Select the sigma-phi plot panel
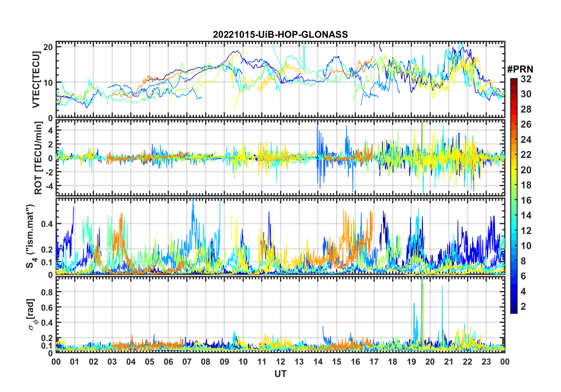This screenshot has height=392, width=561. (x=280, y=314)
